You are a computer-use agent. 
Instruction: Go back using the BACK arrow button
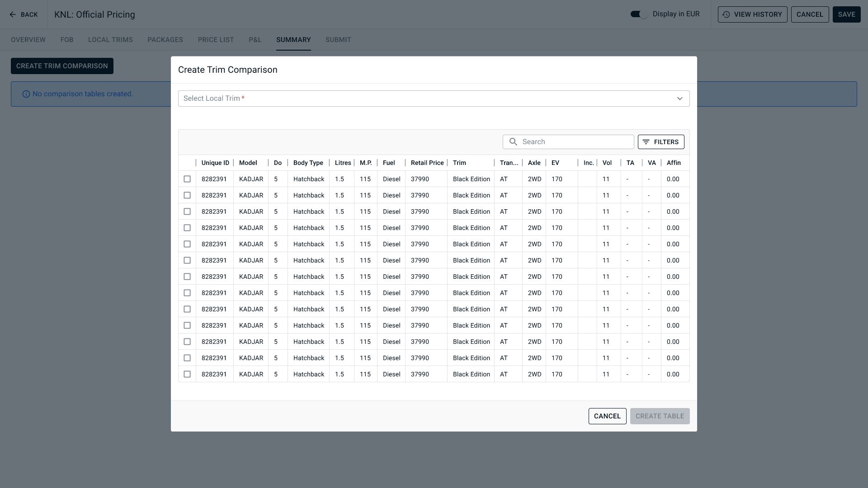[x=24, y=14]
